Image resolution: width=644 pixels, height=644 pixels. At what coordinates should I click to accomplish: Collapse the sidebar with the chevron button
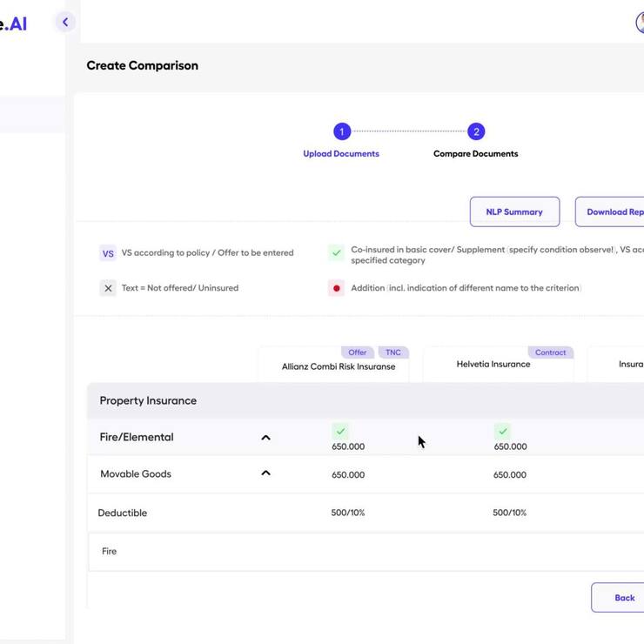click(65, 22)
